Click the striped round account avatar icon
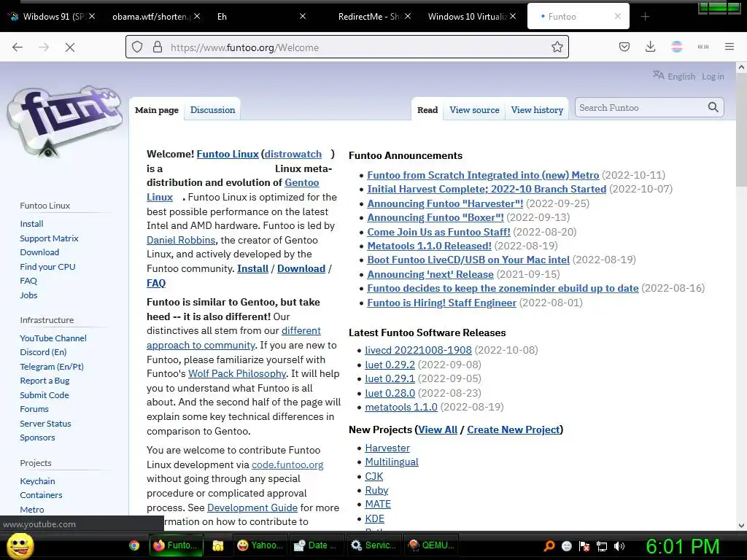Viewport: 747px width, 560px height. pyautogui.click(x=676, y=47)
